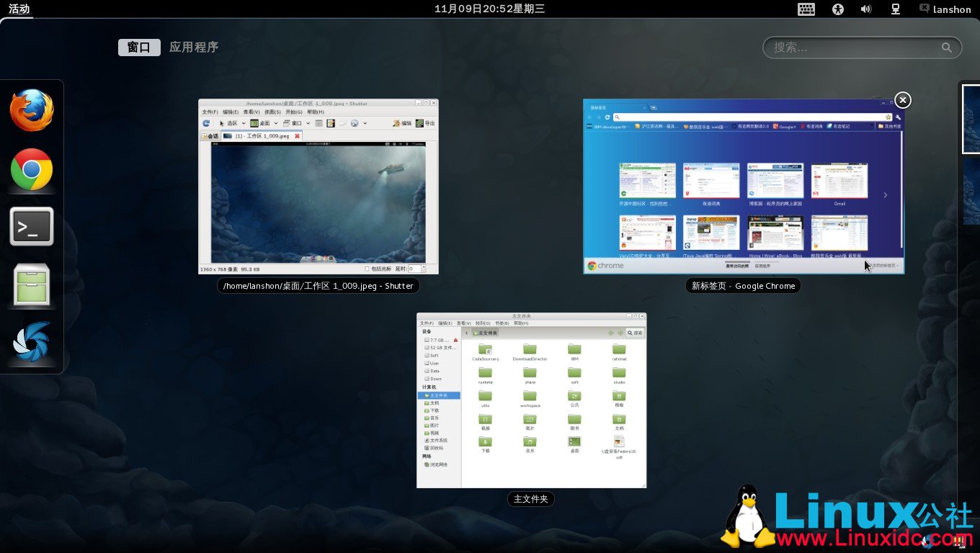This screenshot has height=553, width=980.
Task: Select the Shutter window thumbnail
Action: click(318, 186)
